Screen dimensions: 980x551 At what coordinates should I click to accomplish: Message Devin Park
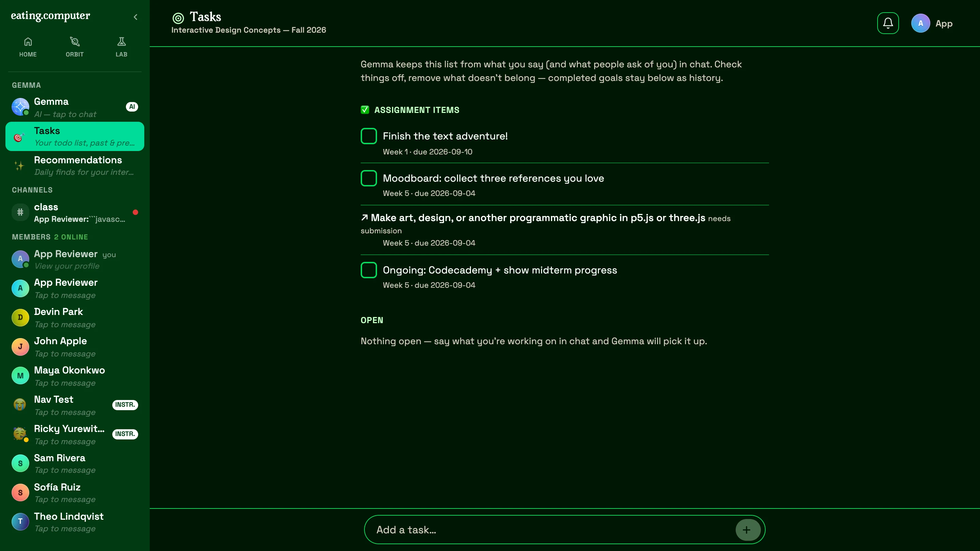[x=75, y=318]
